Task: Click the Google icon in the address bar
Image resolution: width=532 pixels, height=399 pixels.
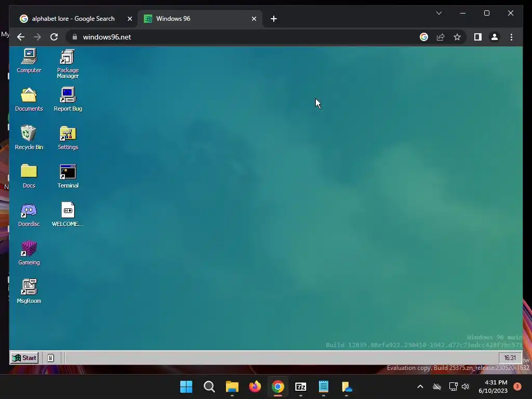Action: (424, 37)
